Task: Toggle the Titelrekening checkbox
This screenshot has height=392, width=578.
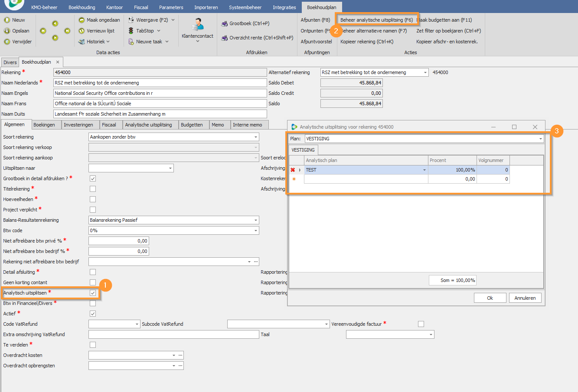Action: click(93, 189)
